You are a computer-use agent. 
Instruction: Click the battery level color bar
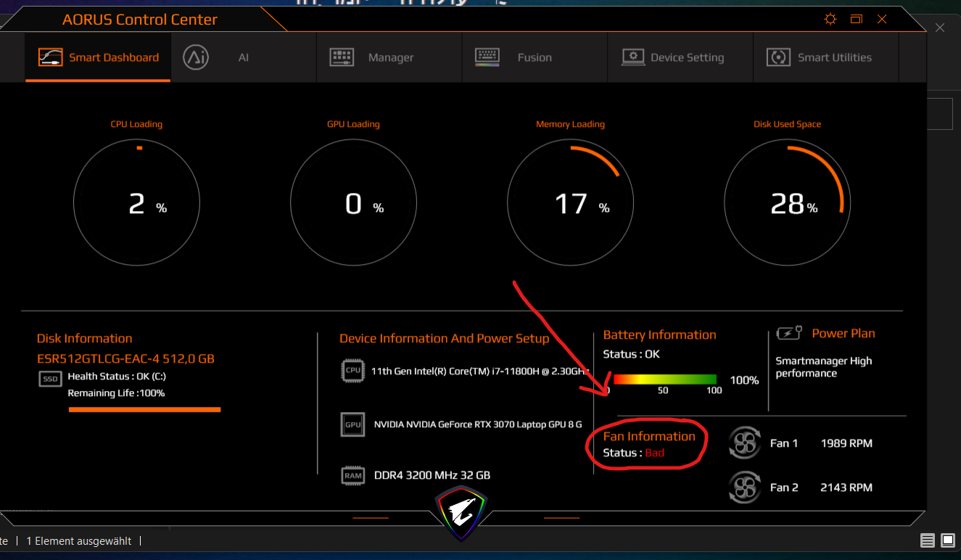coord(665,379)
